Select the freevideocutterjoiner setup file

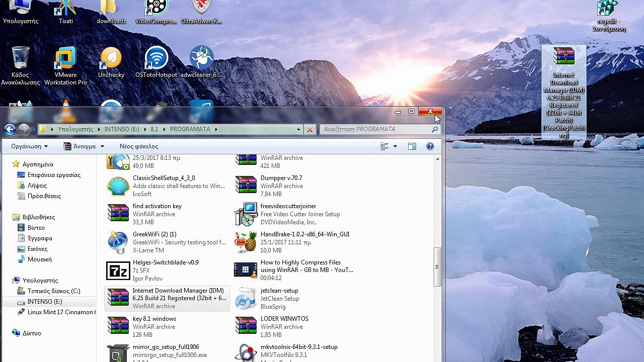tap(294, 214)
